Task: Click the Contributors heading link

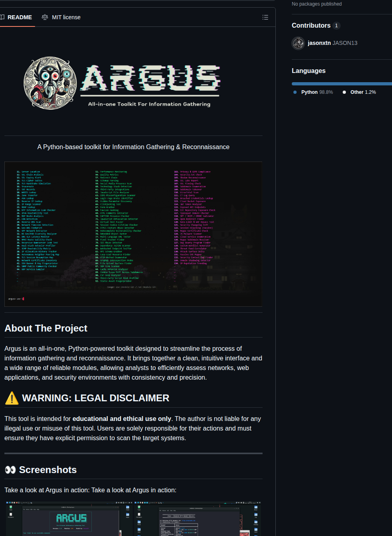Action: point(311,25)
